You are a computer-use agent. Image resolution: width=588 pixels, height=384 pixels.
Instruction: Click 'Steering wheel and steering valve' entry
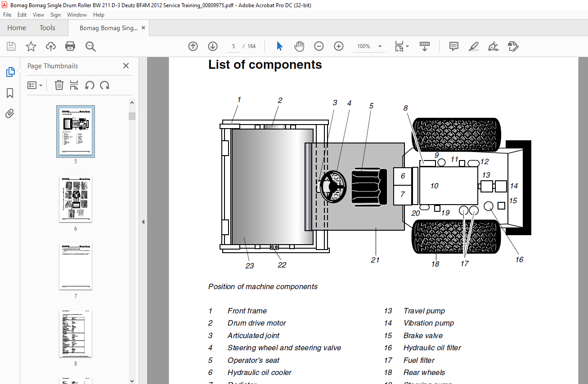pyautogui.click(x=284, y=348)
